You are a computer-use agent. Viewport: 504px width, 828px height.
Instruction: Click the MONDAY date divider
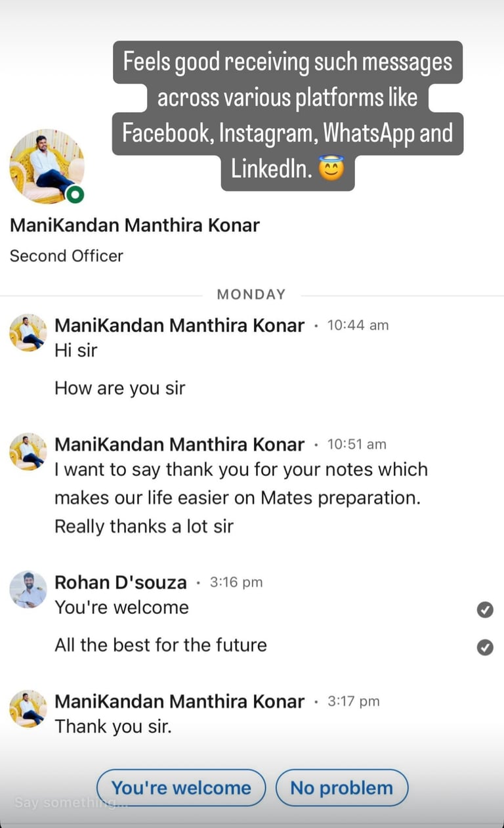click(251, 294)
